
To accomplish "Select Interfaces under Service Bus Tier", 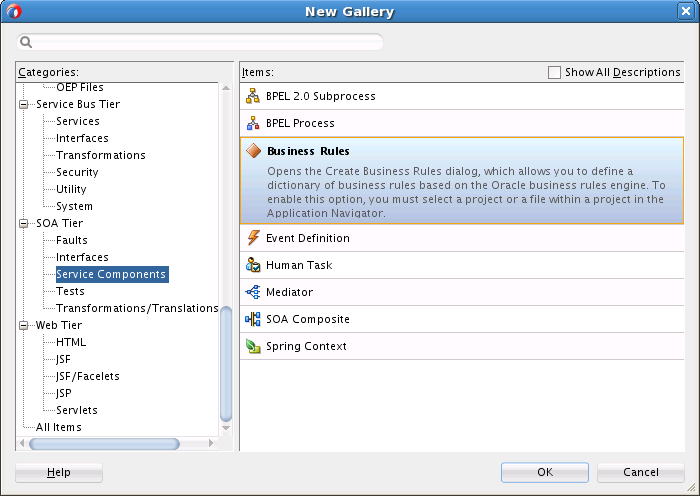I will 82,138.
